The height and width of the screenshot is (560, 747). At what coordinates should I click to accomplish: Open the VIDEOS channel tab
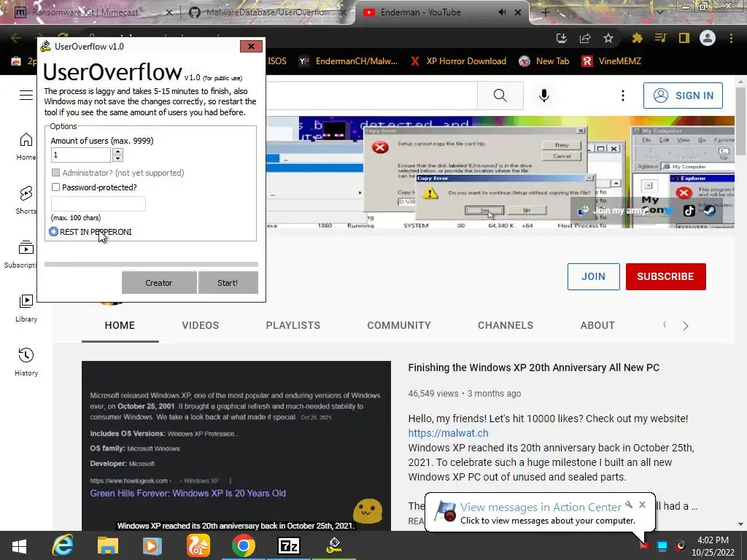coord(200,325)
